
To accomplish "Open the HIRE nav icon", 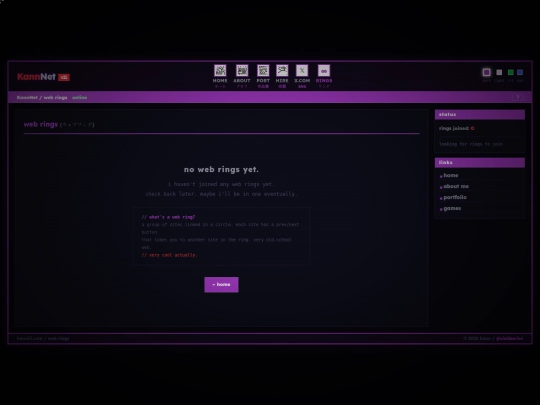I will (282, 76).
